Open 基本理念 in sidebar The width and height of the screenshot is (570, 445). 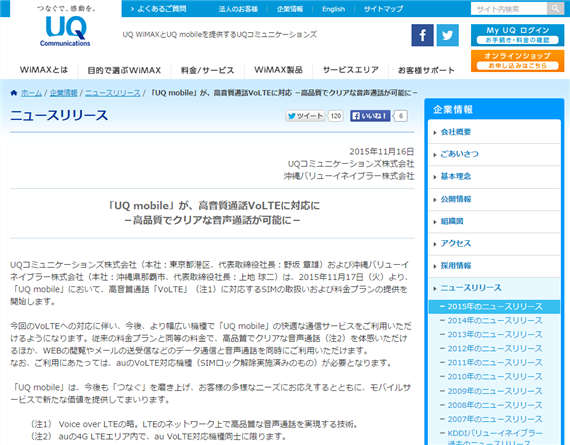tap(494, 177)
